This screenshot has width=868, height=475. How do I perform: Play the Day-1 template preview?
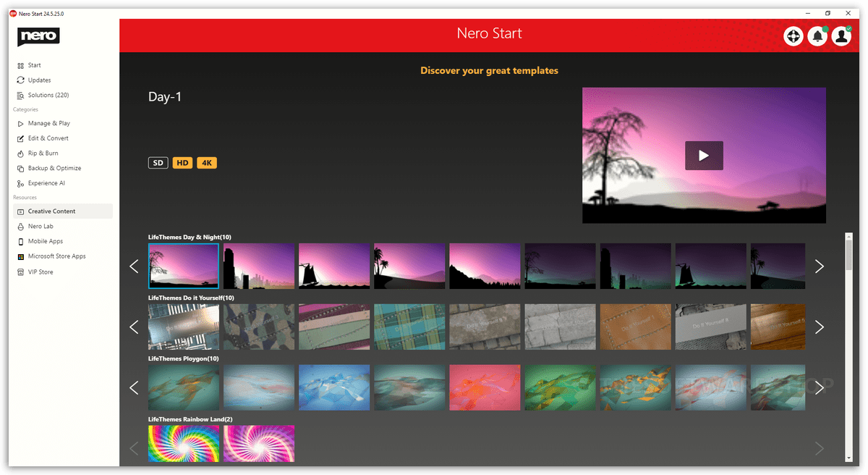tap(704, 156)
